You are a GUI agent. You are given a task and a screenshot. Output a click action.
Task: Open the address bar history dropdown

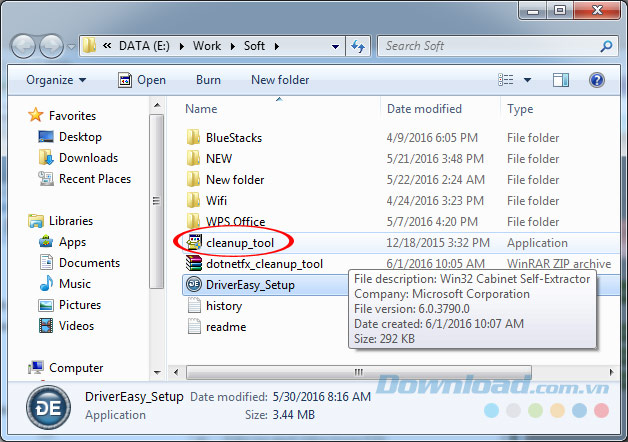[x=336, y=46]
